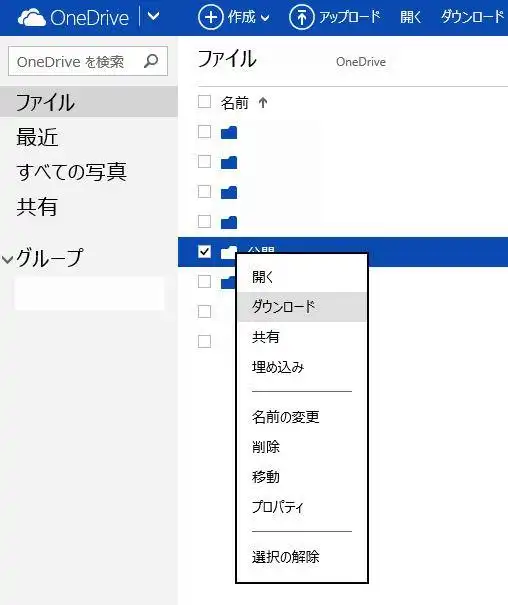Check the third folder row checkbox

coord(204,191)
